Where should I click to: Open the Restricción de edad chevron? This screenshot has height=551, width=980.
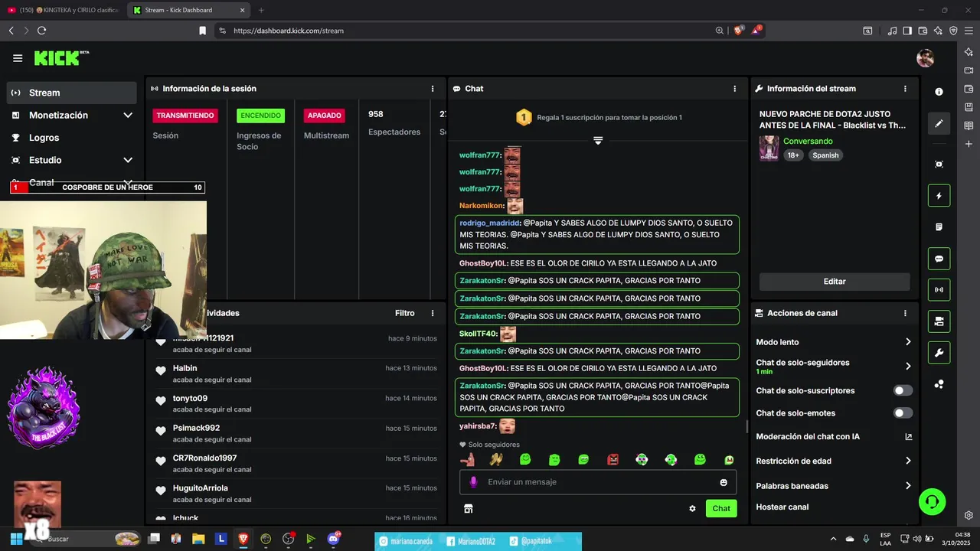[908, 461]
